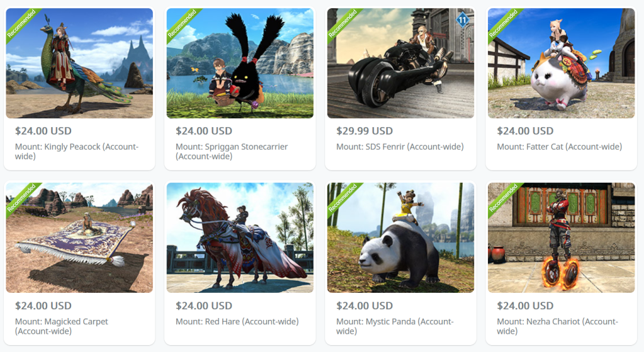Click Recommended ribbon on Mystic Panda card
The width and height of the screenshot is (644, 352).
point(342,198)
